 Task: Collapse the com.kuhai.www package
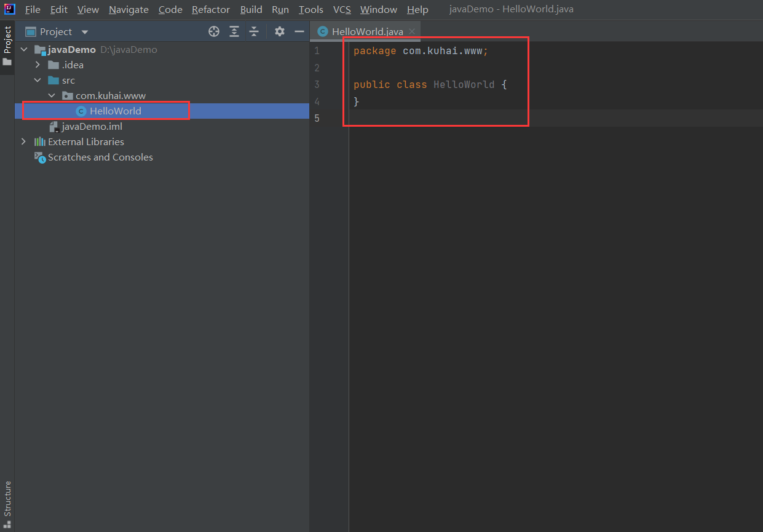[52, 95]
